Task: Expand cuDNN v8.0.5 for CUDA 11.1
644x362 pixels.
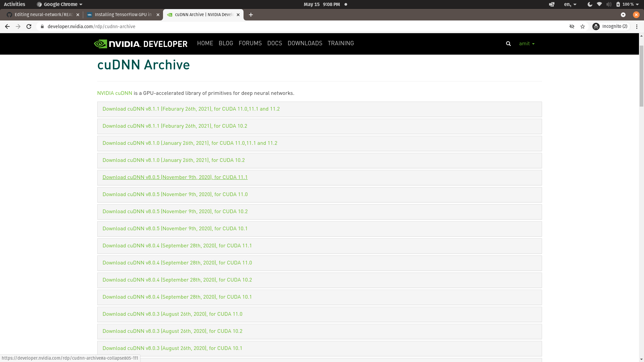Action: (x=175, y=177)
